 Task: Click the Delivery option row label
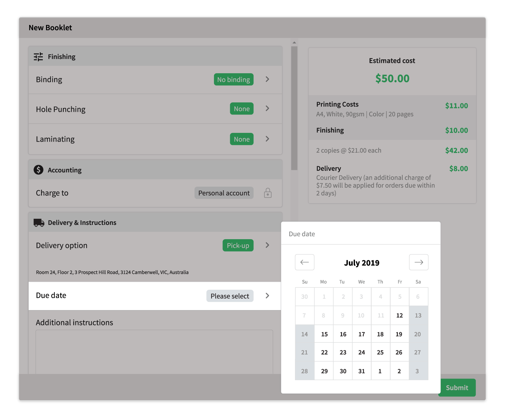pyautogui.click(x=62, y=245)
